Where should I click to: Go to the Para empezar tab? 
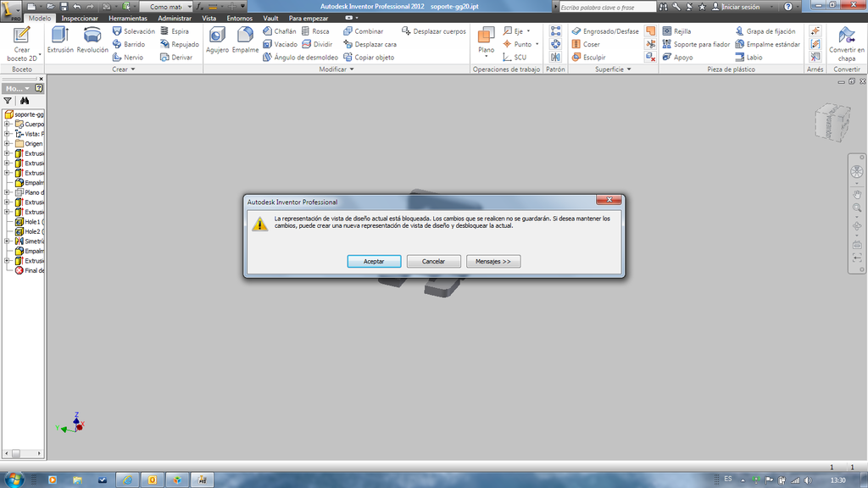[309, 19]
